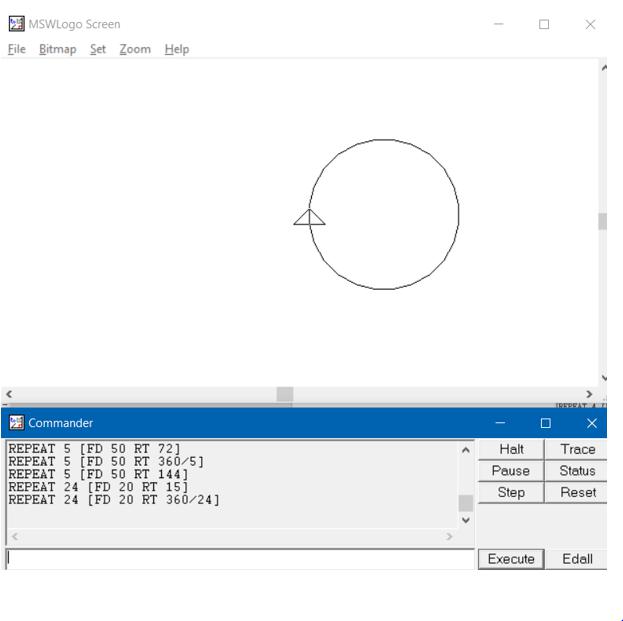The width and height of the screenshot is (623, 621).
Task: Toggle the Trace button
Action: (x=578, y=450)
